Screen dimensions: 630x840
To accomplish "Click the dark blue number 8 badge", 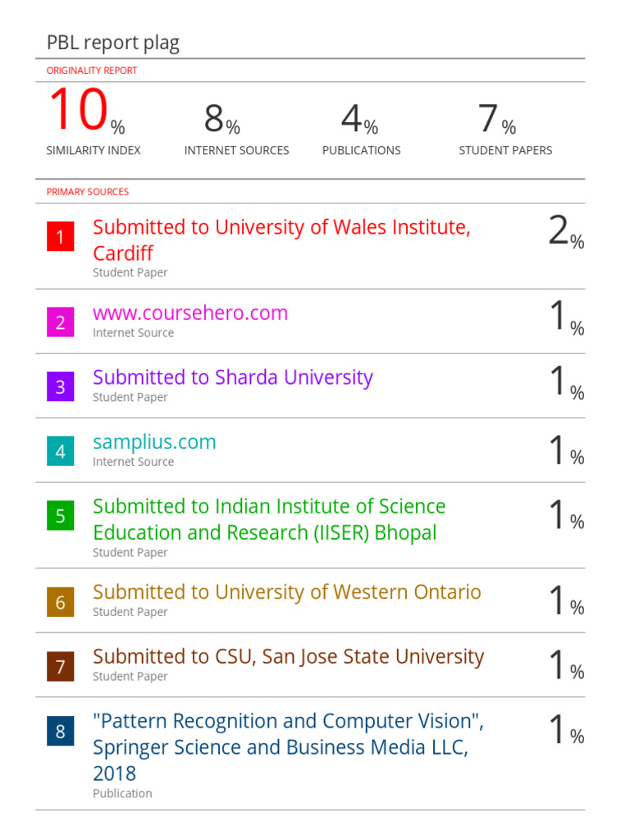I will pyautogui.click(x=60, y=731).
